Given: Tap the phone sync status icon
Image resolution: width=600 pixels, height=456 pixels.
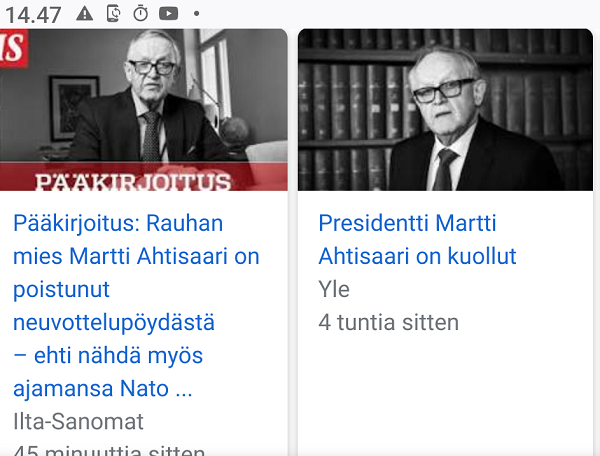Looking at the screenshot, I should 112,13.
